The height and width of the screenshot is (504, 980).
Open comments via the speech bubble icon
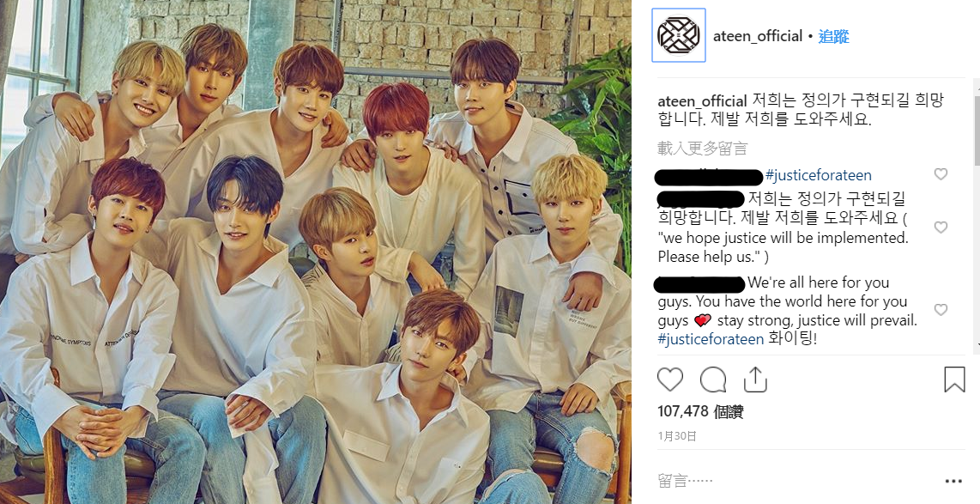click(x=713, y=379)
